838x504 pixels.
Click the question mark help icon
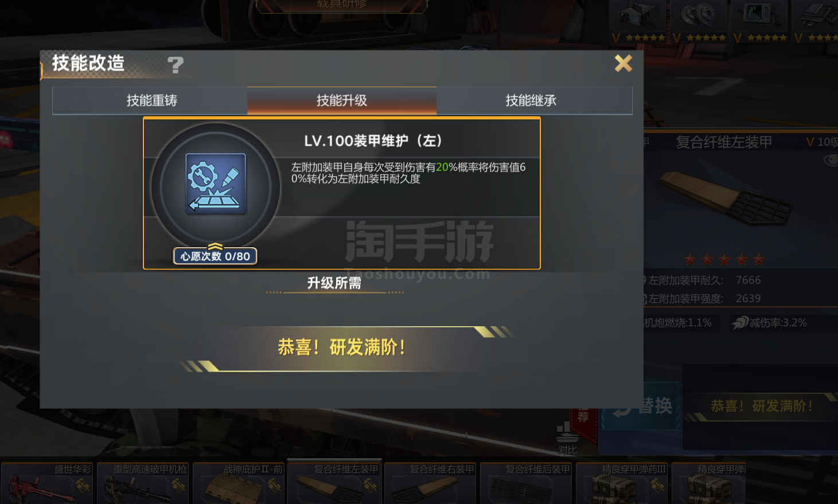coord(176,65)
